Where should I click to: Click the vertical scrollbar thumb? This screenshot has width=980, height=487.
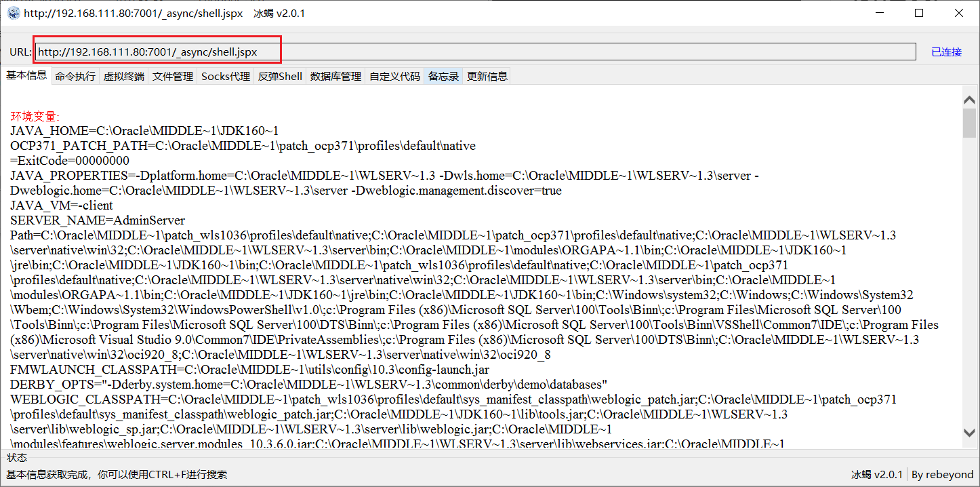pos(969,123)
